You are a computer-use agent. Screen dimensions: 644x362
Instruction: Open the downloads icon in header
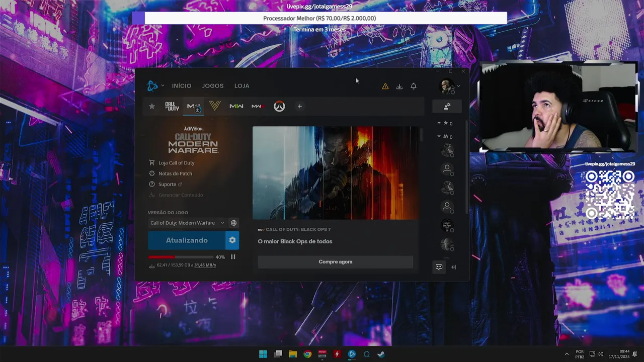(399, 86)
